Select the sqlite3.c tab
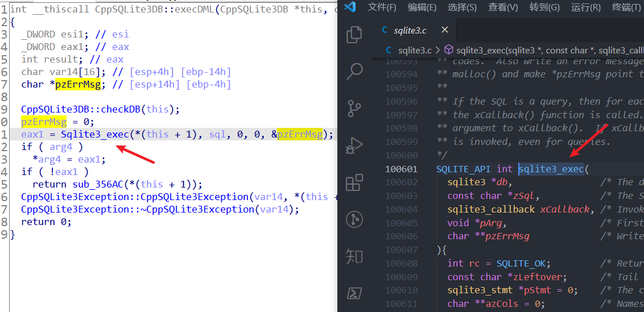The image size is (644, 312). click(414, 30)
